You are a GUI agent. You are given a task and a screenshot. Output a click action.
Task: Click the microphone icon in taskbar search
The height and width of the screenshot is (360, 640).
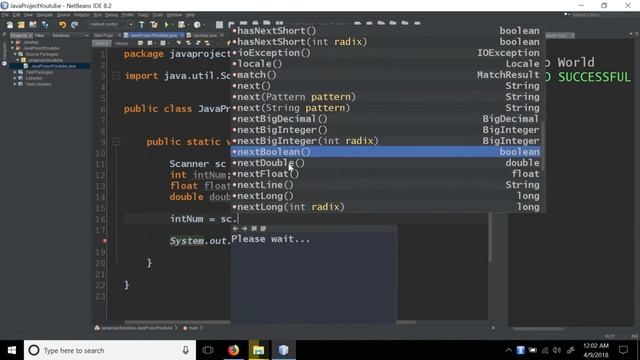(x=186, y=350)
